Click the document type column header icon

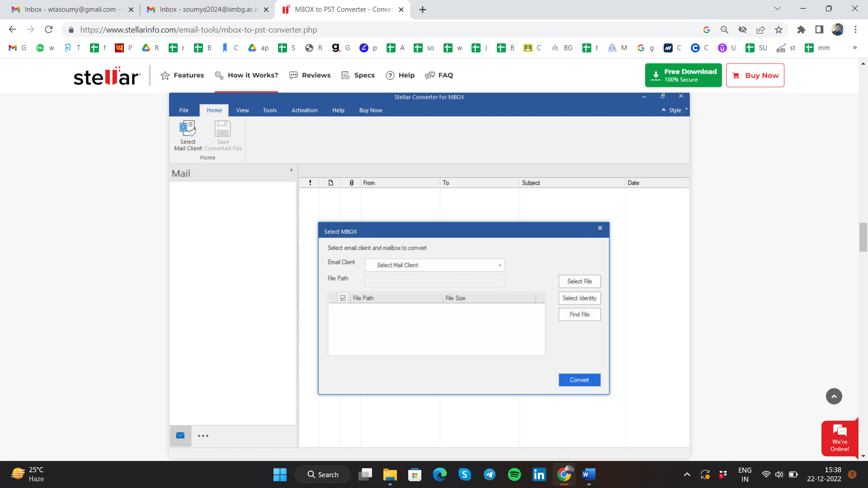pos(330,183)
